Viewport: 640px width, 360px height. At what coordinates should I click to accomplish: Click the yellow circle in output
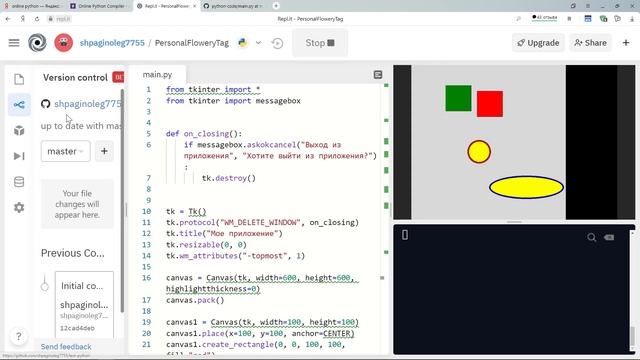(479, 152)
